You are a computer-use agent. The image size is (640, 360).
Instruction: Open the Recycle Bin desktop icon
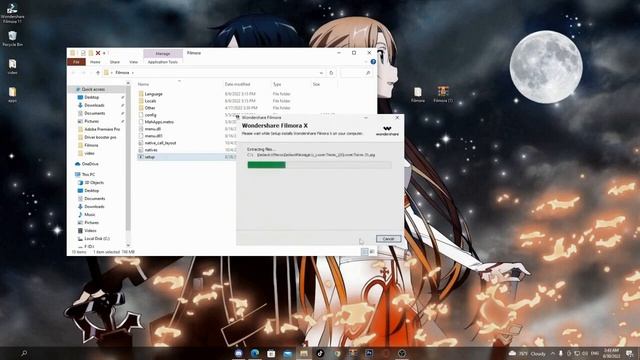[12, 38]
